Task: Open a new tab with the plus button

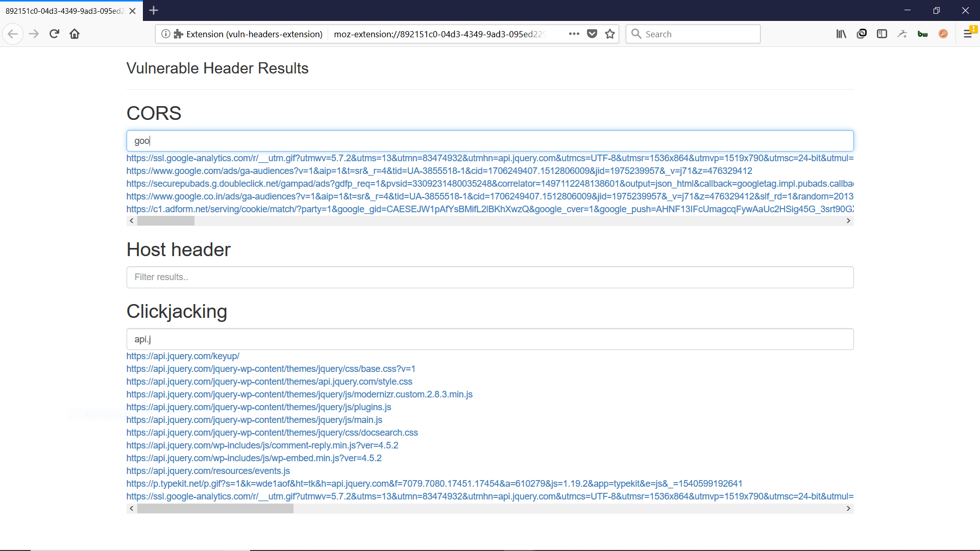Action: (154, 10)
